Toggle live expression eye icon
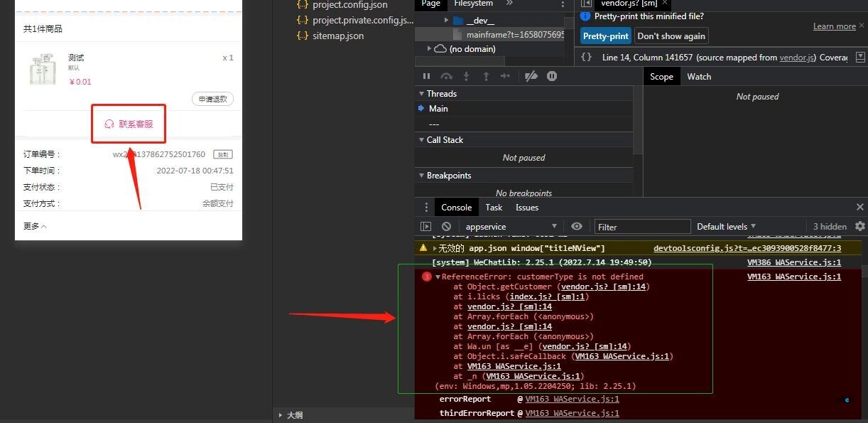 point(577,226)
